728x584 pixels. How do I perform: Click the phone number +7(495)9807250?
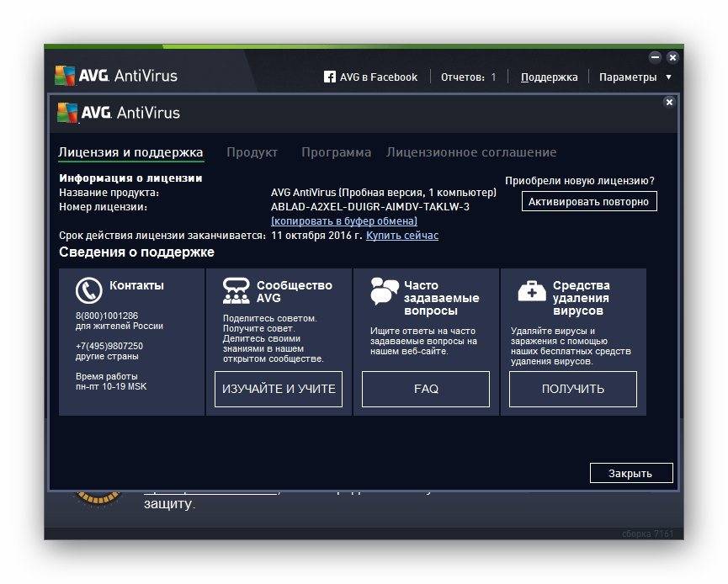[x=109, y=346]
